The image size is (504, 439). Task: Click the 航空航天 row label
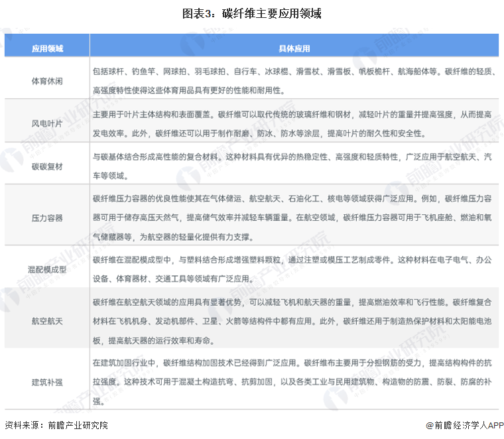point(47,321)
